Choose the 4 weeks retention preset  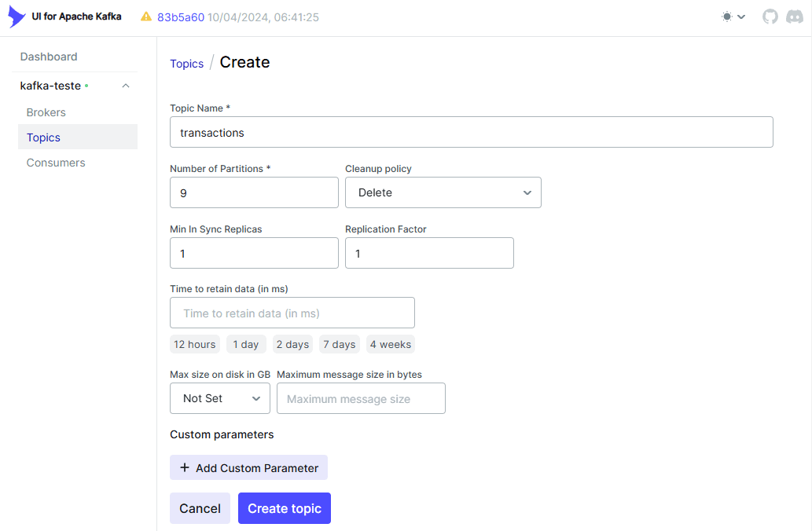pos(391,344)
